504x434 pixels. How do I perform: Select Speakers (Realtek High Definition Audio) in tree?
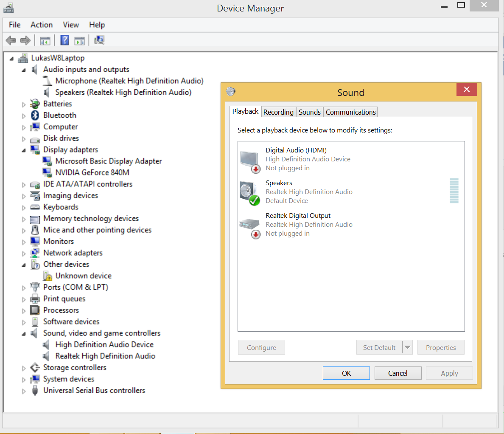tap(123, 92)
